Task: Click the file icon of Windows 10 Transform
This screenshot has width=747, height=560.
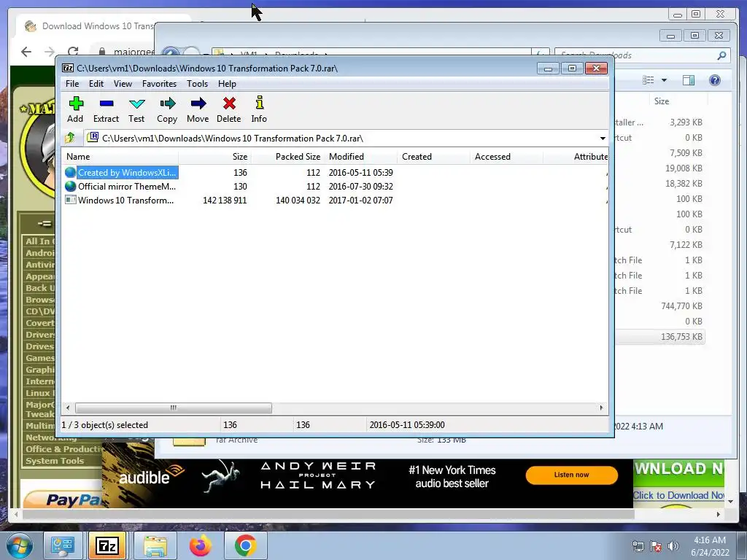Action: click(71, 200)
